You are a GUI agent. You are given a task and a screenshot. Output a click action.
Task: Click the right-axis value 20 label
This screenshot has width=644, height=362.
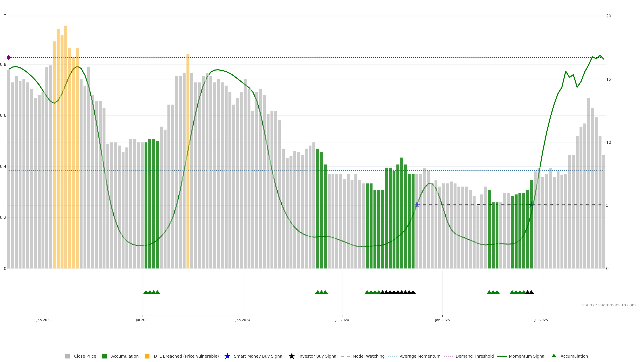(x=608, y=16)
